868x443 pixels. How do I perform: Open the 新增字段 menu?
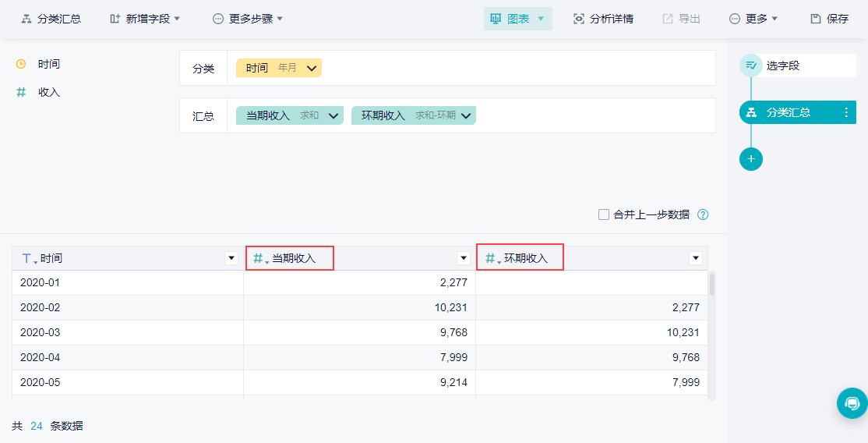(x=145, y=19)
